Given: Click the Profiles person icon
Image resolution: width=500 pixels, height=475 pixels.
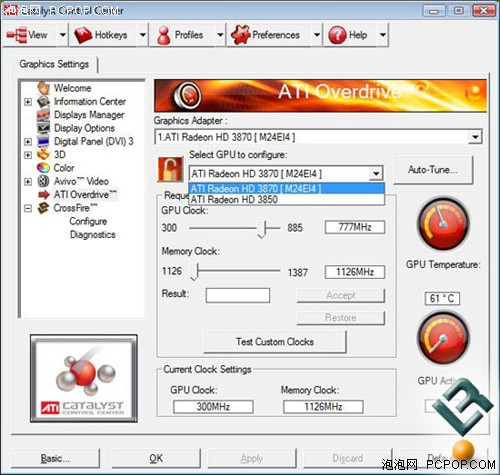Looking at the screenshot, I should click(x=163, y=35).
